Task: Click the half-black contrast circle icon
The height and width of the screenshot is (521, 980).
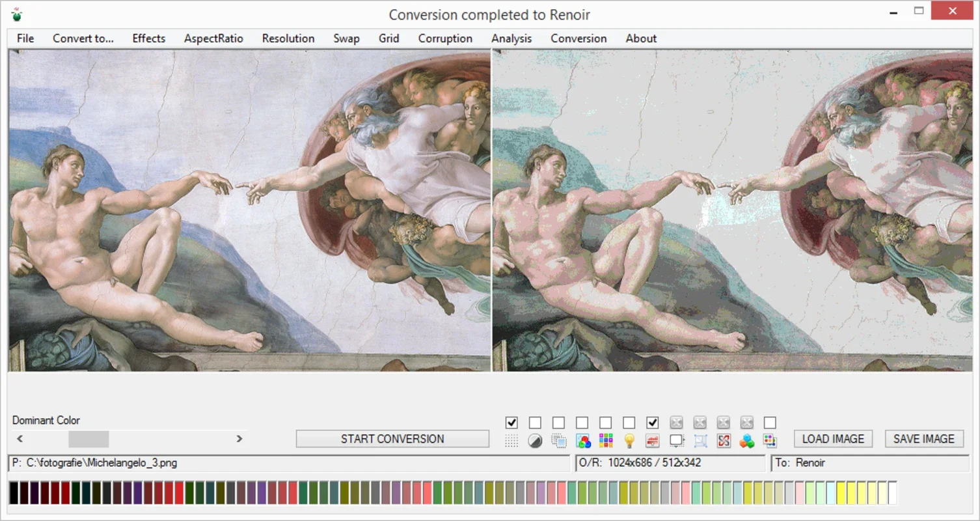Action: 535,441
